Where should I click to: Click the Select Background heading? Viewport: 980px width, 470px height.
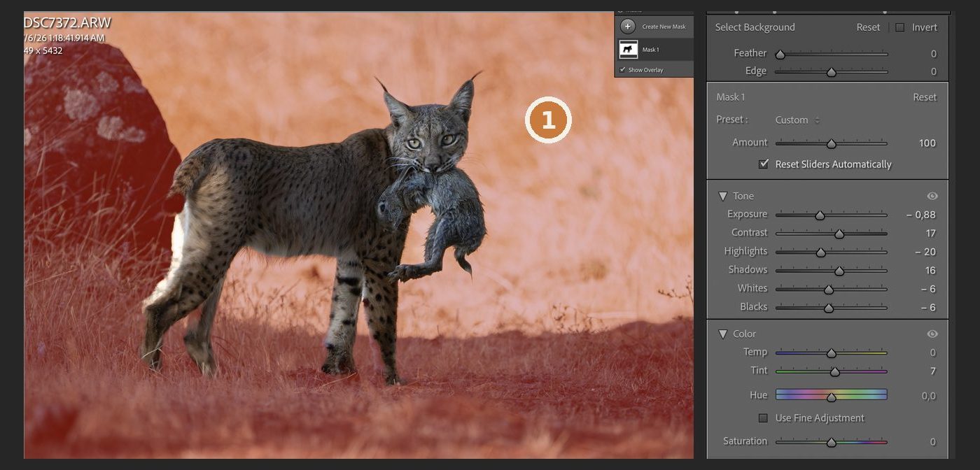coord(755,27)
